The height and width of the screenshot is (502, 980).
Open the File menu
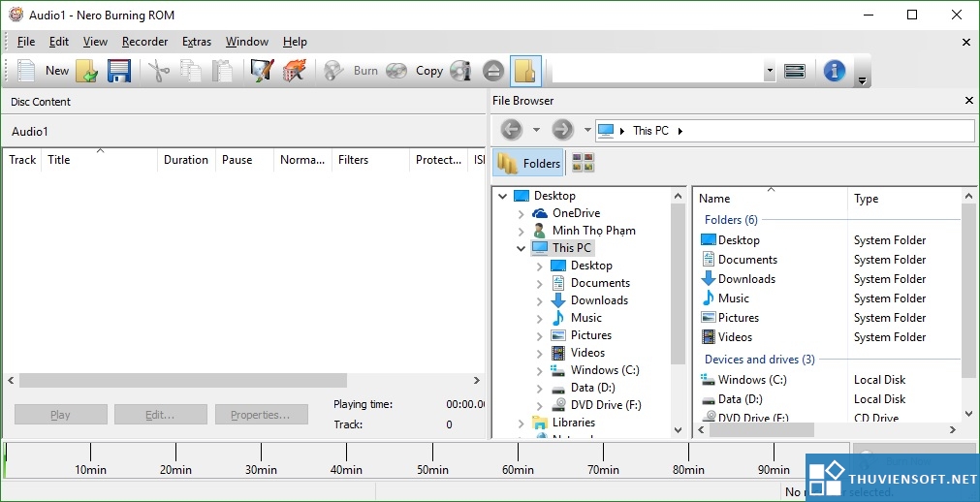click(x=25, y=42)
